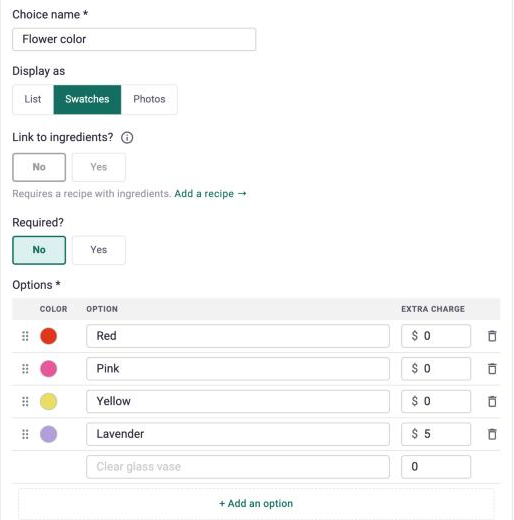The height and width of the screenshot is (520, 514).
Task: Set Required to Yes
Action: click(x=99, y=250)
